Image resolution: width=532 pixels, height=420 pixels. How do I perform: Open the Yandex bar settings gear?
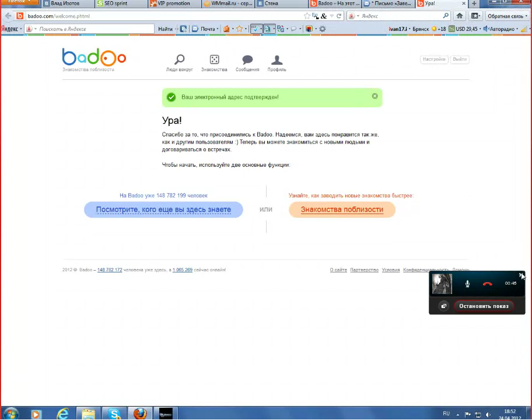click(323, 29)
